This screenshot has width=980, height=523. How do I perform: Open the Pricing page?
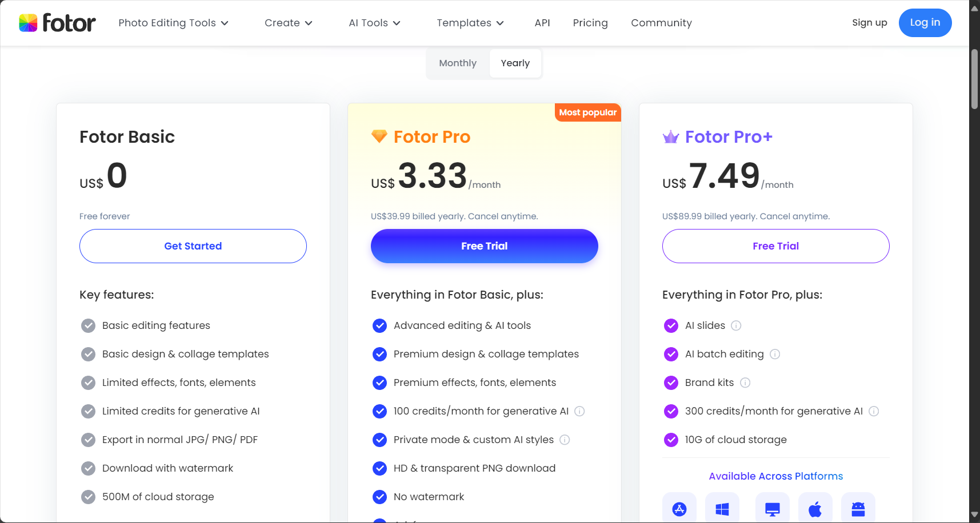tap(590, 23)
